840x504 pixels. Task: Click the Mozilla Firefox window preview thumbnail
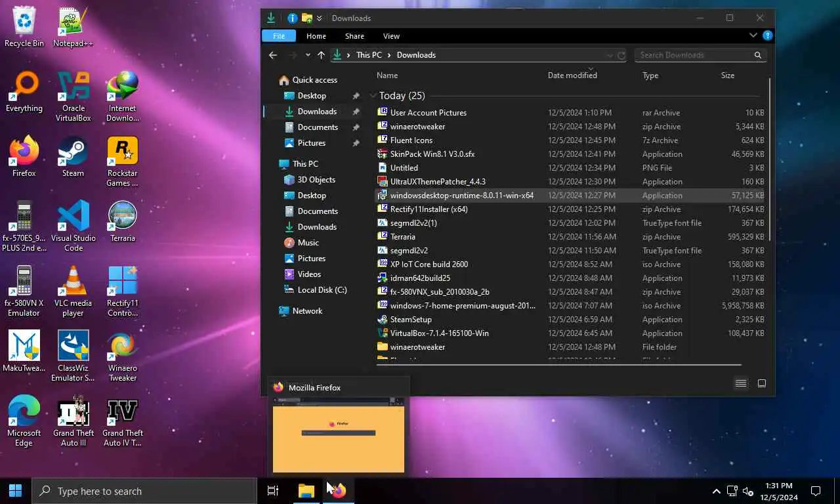[x=339, y=434]
